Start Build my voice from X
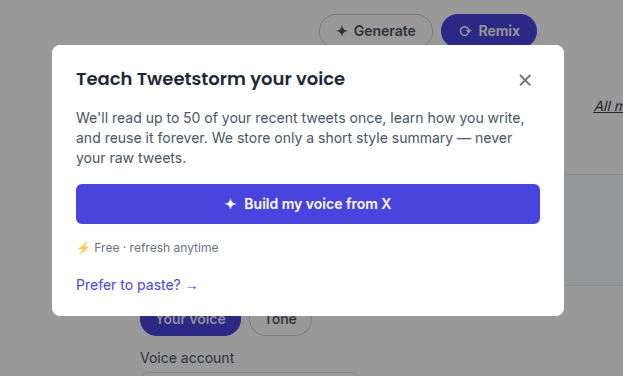The image size is (623, 376). tap(308, 204)
